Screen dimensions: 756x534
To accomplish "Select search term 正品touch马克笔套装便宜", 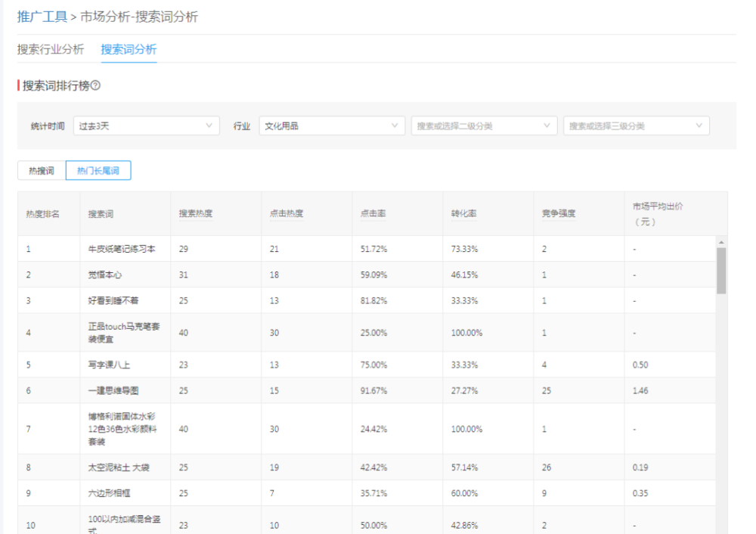I will (124, 333).
